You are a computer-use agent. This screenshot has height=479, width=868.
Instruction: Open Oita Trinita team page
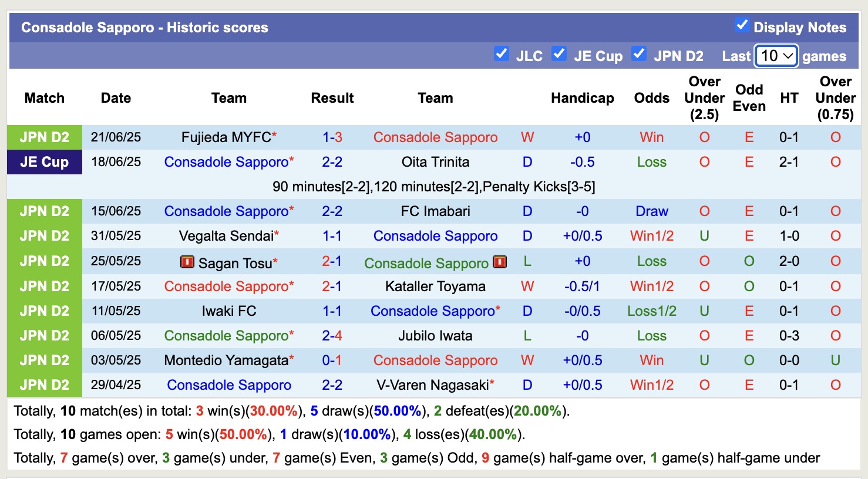pyautogui.click(x=435, y=162)
